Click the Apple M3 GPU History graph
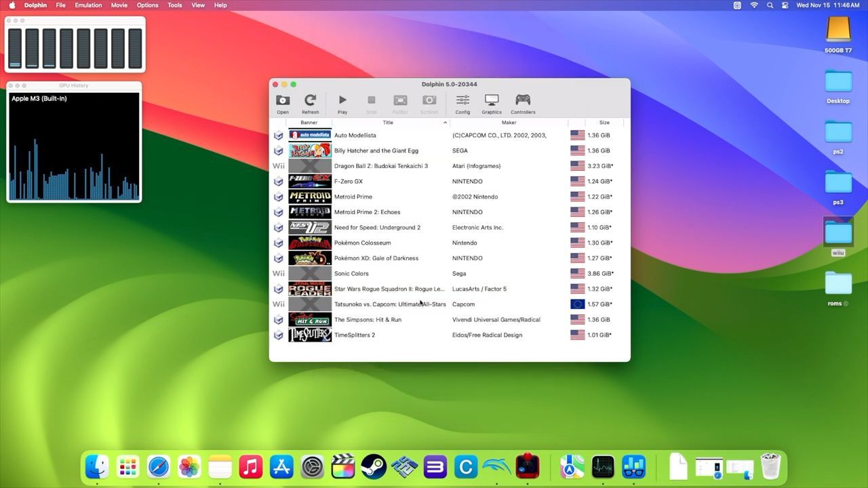This screenshot has width=868, height=488. pyautogui.click(x=74, y=146)
